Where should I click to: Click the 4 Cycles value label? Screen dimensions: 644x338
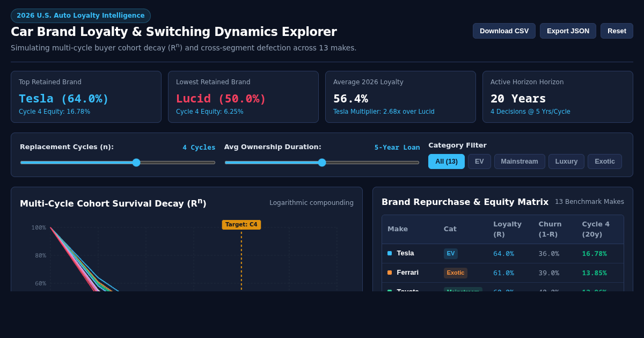pos(199,148)
